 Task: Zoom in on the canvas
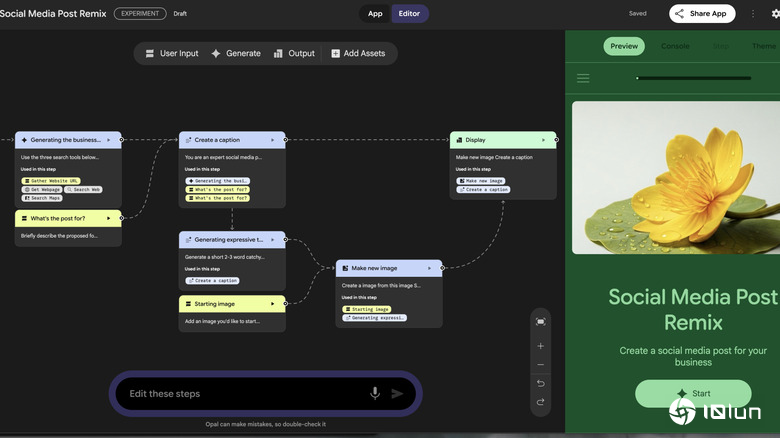tap(540, 346)
